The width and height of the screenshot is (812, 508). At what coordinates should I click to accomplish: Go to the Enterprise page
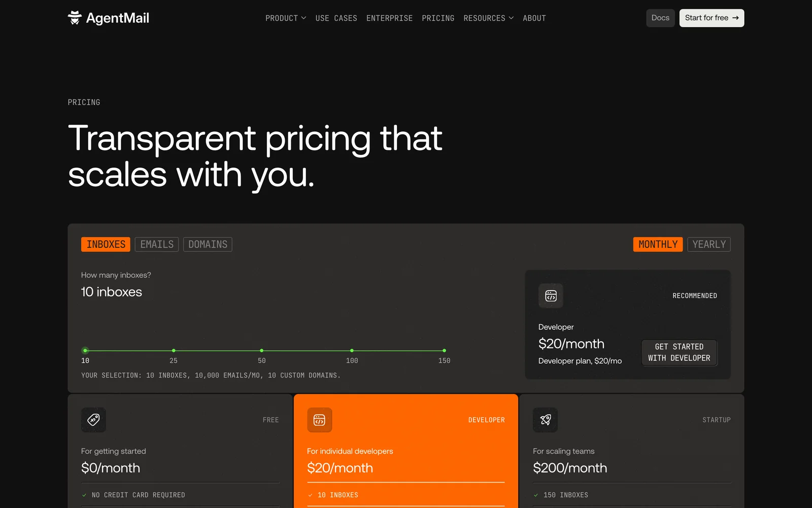click(x=389, y=18)
